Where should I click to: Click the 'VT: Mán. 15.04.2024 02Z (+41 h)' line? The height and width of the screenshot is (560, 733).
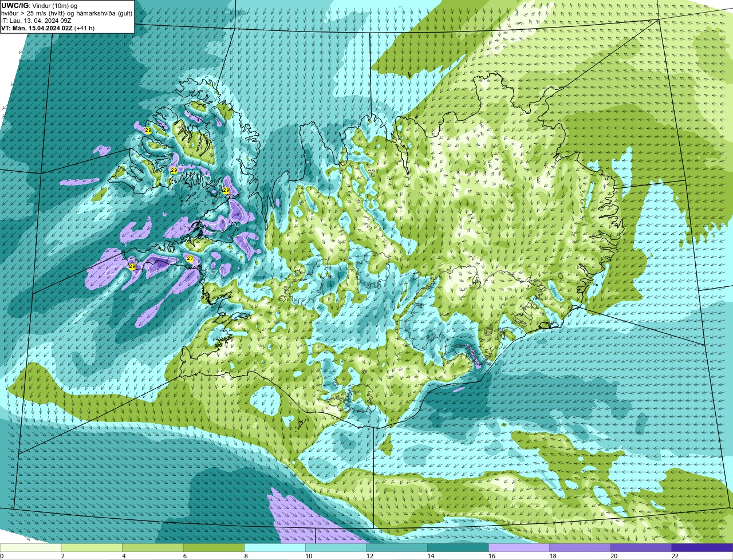click(x=48, y=27)
